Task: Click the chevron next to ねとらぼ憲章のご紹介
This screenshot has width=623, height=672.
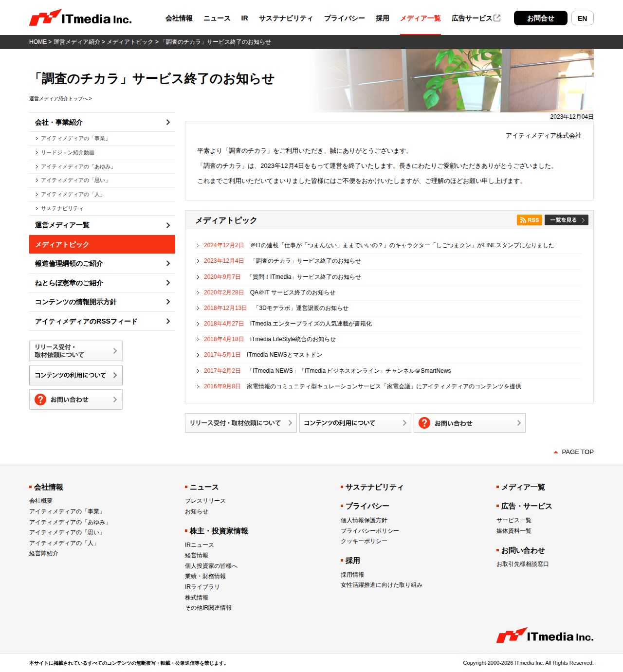Action: [168, 283]
